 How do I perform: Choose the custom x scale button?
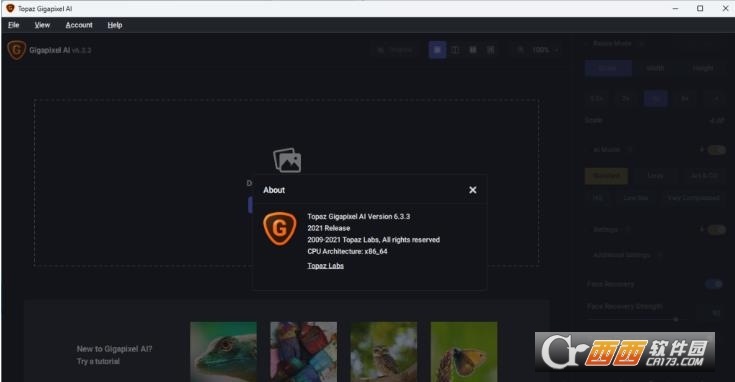pyautogui.click(x=716, y=99)
